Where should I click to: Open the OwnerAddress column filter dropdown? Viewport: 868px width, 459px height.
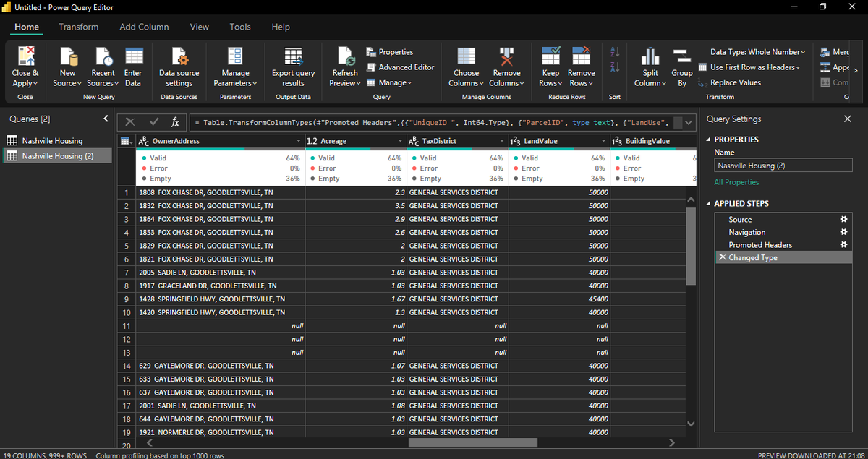297,141
